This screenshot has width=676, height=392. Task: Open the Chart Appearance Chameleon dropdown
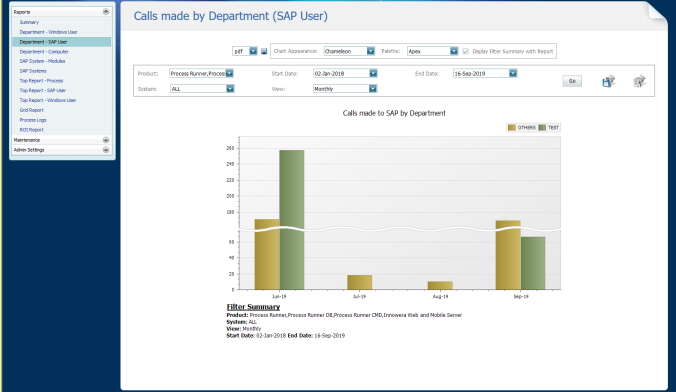(371, 51)
